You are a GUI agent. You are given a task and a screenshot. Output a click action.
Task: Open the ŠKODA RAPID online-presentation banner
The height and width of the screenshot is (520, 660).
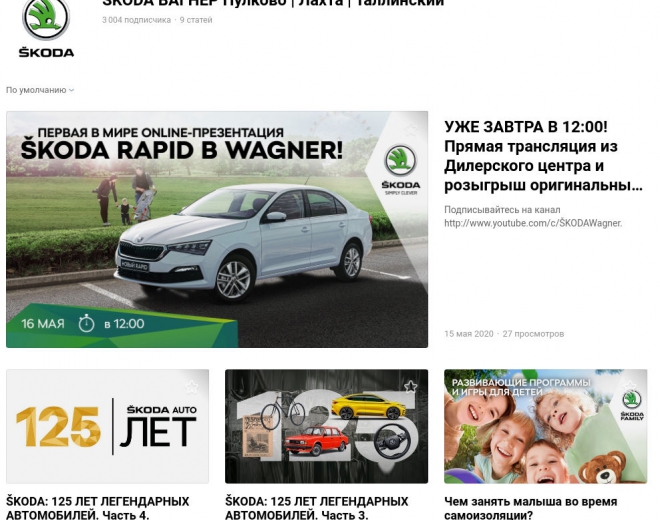(x=217, y=229)
